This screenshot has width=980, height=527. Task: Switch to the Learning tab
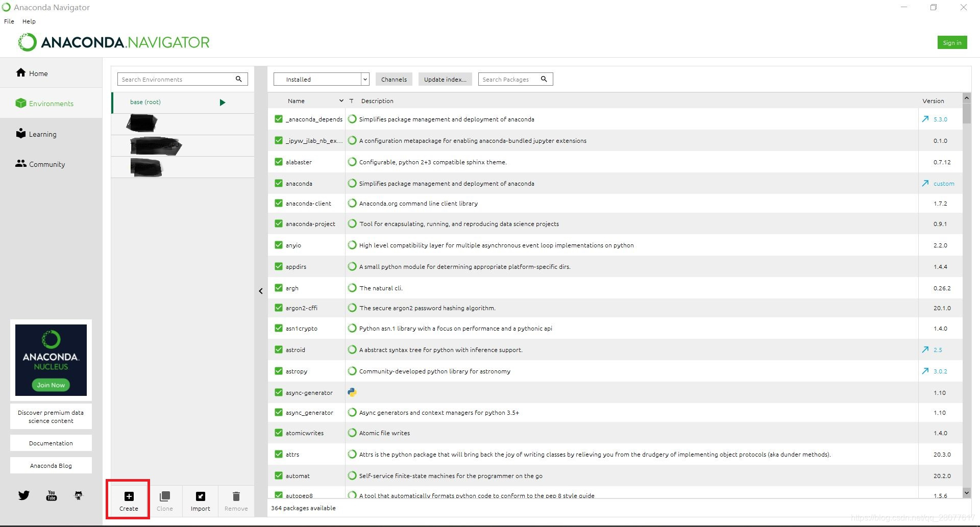point(51,134)
